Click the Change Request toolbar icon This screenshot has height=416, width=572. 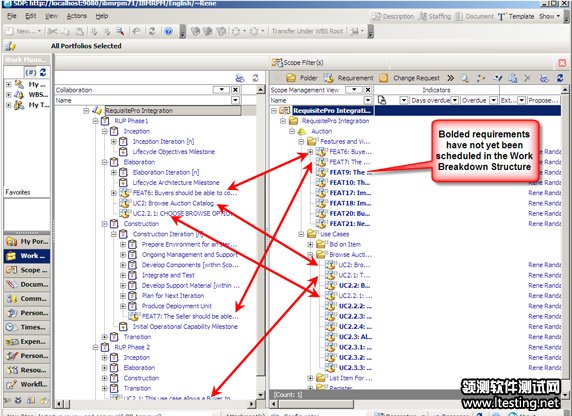tap(383, 78)
